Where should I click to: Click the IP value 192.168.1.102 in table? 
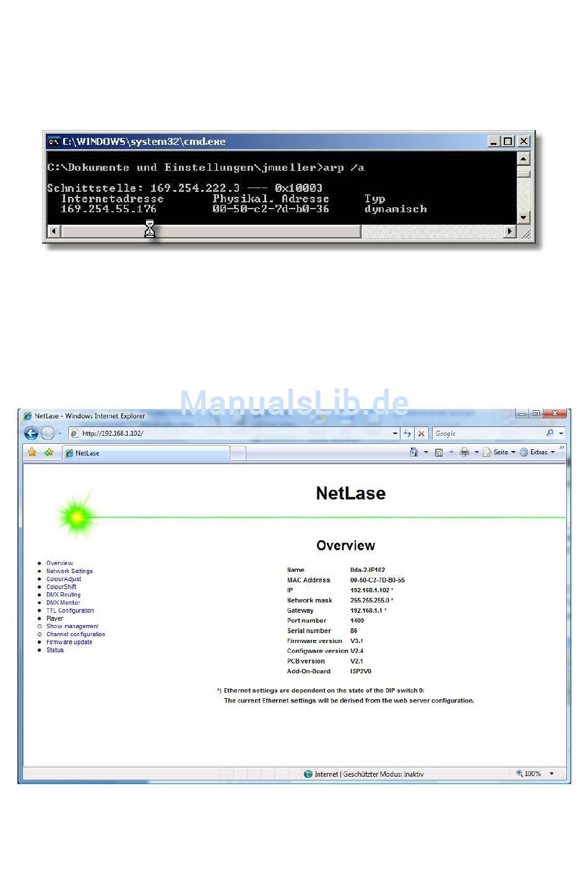point(370,590)
